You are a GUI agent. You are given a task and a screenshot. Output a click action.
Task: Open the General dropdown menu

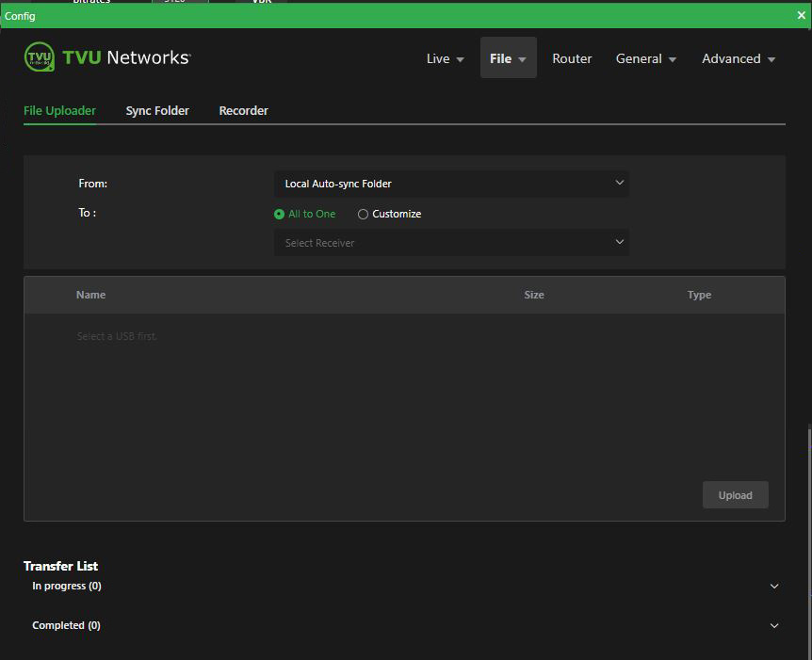click(645, 58)
